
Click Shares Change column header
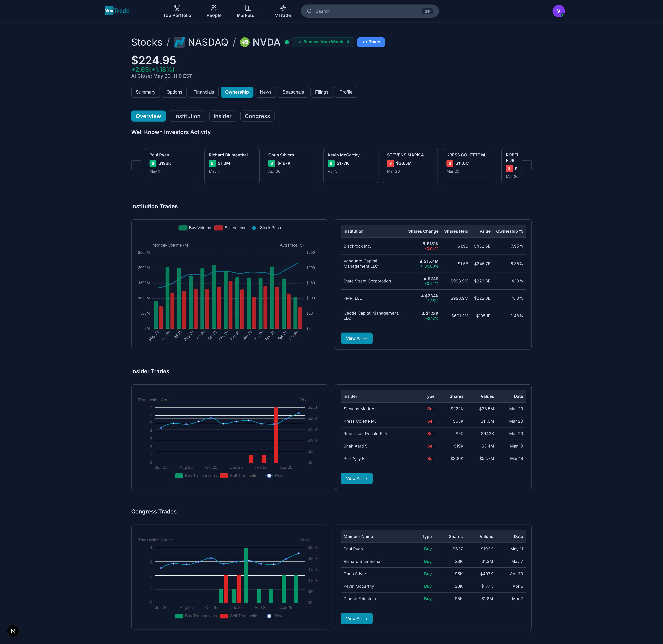pyautogui.click(x=423, y=231)
